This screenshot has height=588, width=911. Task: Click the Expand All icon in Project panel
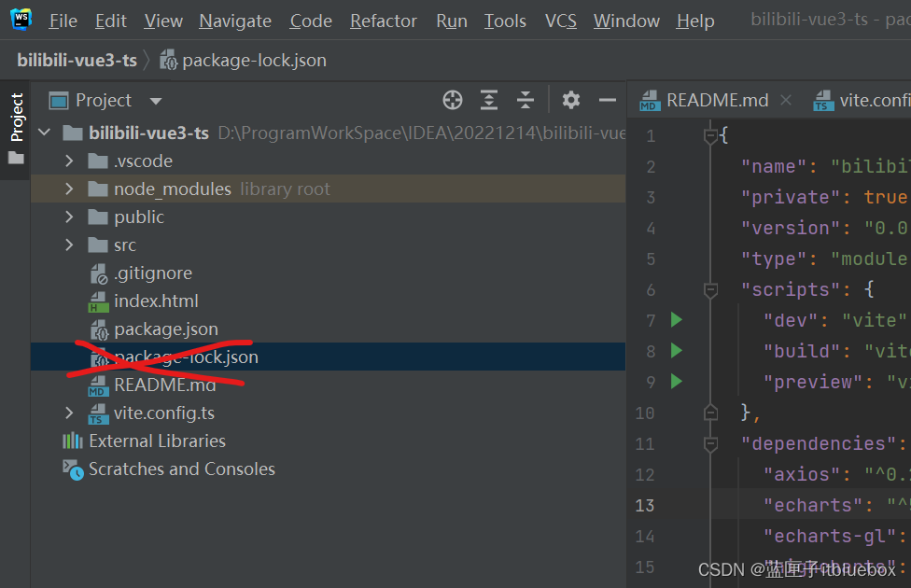pos(489,101)
